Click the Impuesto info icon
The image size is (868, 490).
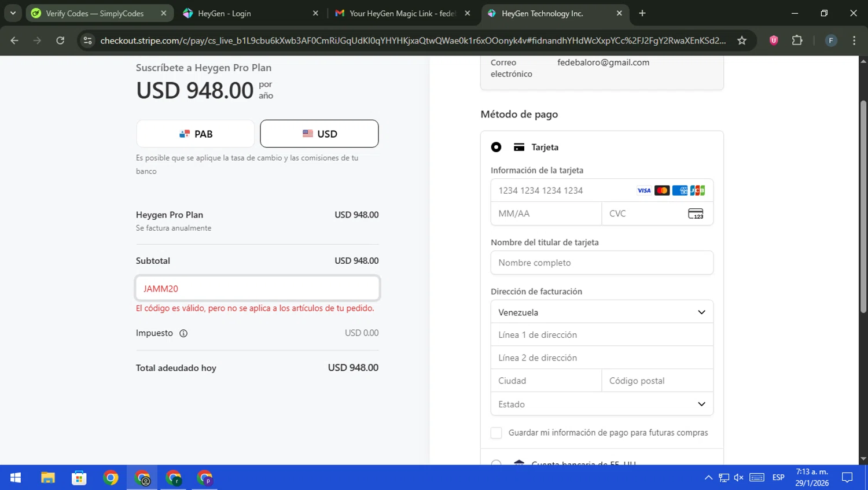183,333
